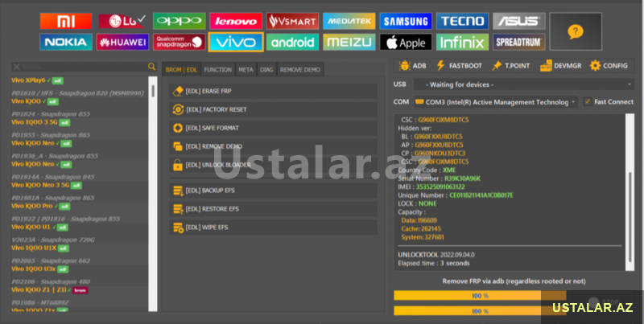This screenshot has height=324, width=644.
Task: Select the Tecno brand logo
Action: 462,21
